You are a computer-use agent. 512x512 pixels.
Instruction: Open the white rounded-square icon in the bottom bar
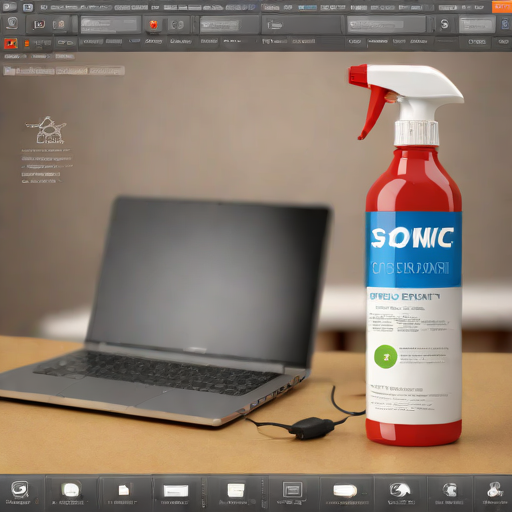[71, 490]
